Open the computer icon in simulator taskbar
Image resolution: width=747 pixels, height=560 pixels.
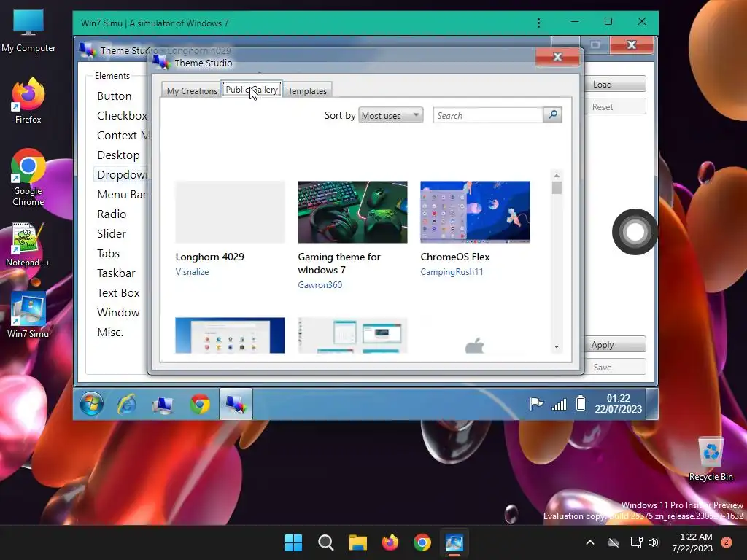(163, 405)
